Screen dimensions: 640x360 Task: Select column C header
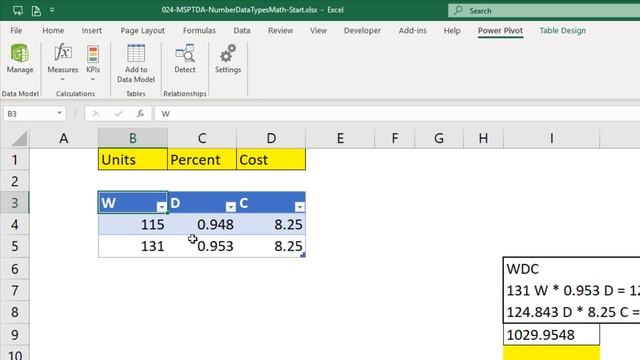(202, 138)
